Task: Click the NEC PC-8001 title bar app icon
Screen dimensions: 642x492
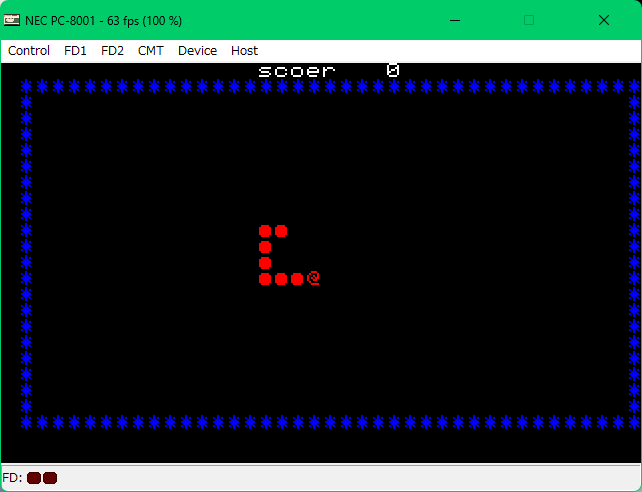Action: (12, 20)
